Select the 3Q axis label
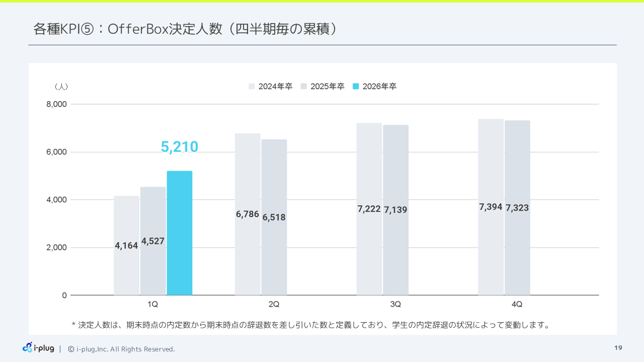644x362 pixels. [396, 304]
